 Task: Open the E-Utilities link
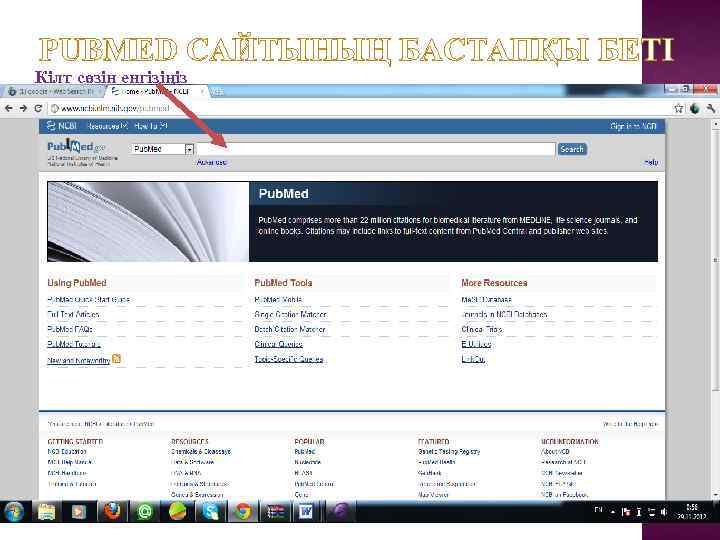[476, 344]
